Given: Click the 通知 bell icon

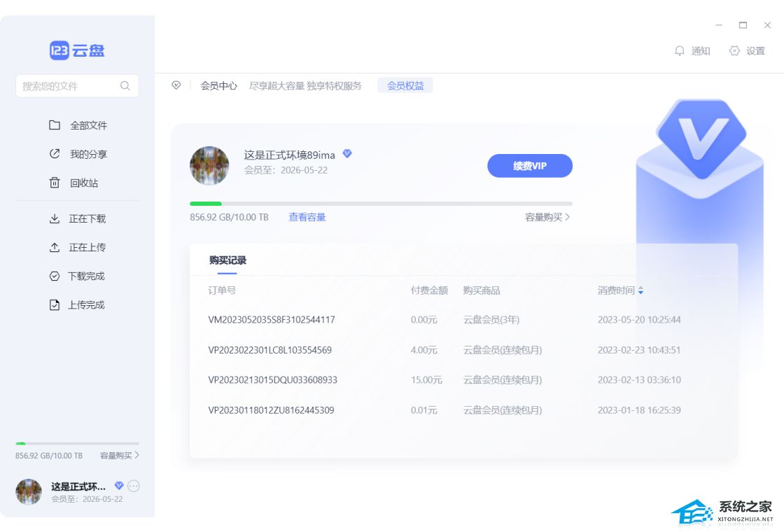Looking at the screenshot, I should coord(680,50).
